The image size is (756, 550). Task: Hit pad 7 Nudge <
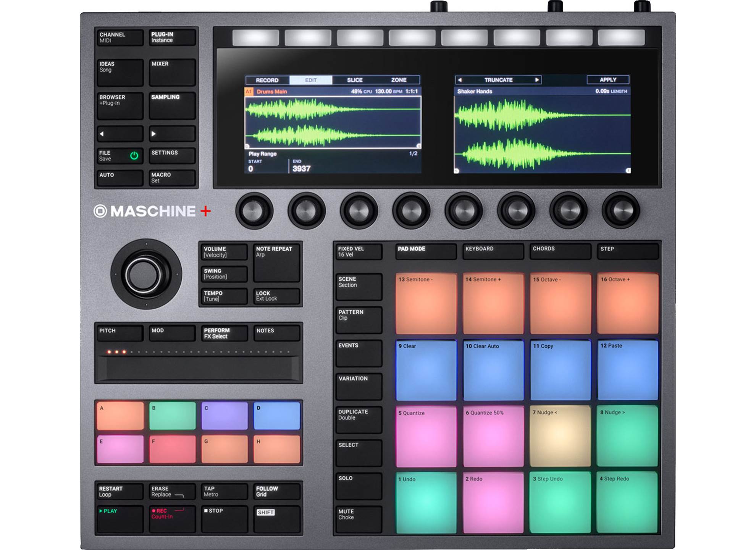560,437
